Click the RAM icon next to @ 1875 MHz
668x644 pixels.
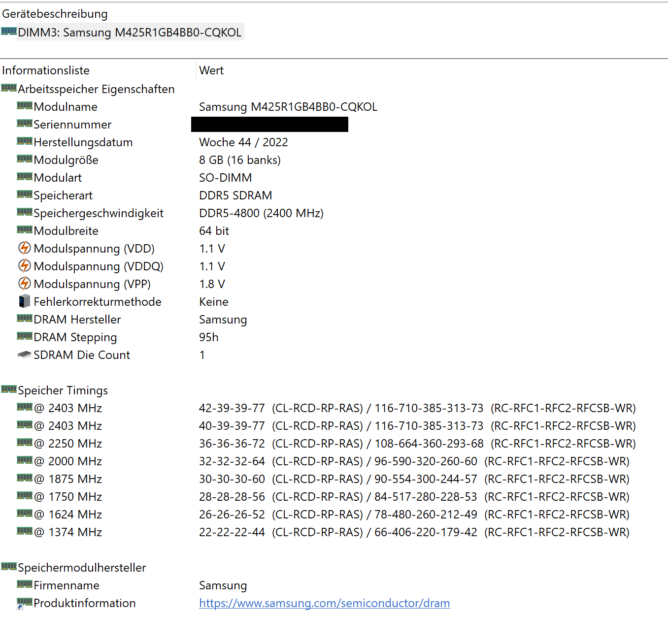25,478
